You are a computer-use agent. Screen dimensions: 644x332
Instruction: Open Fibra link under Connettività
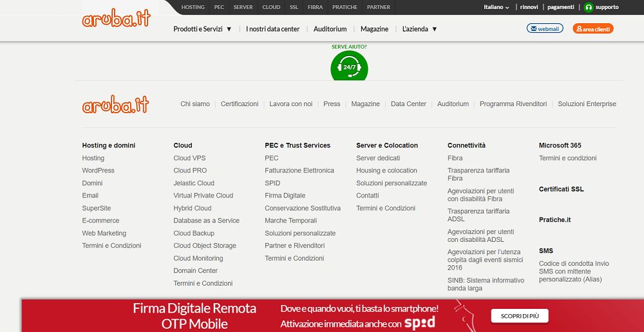tap(455, 158)
